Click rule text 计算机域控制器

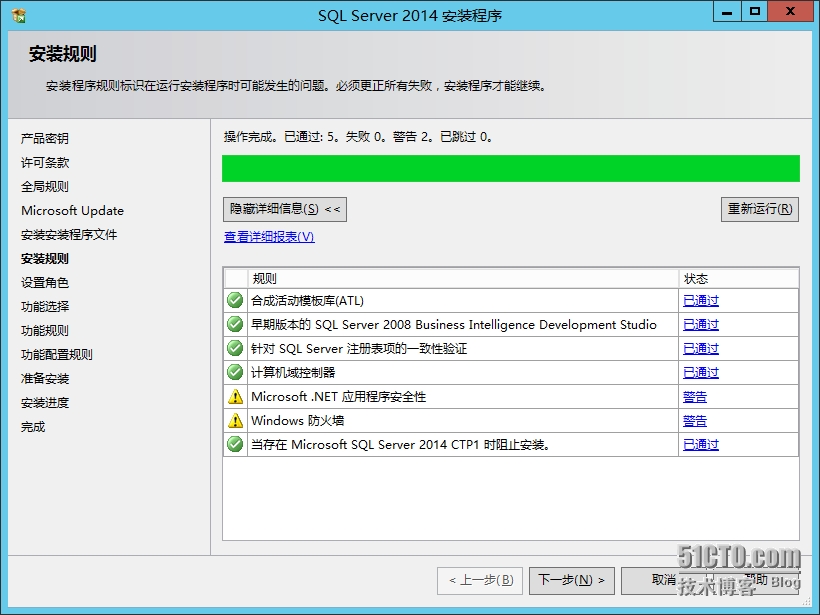click(293, 373)
